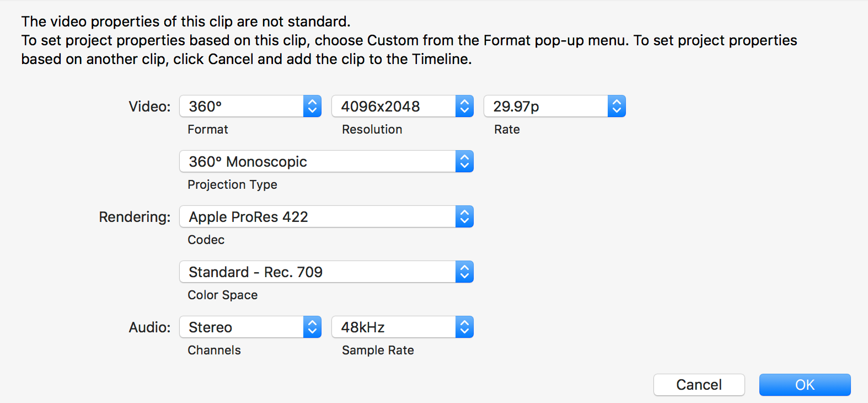Click the blue arrows beside Stereo
The height and width of the screenshot is (403, 868).
(x=312, y=327)
